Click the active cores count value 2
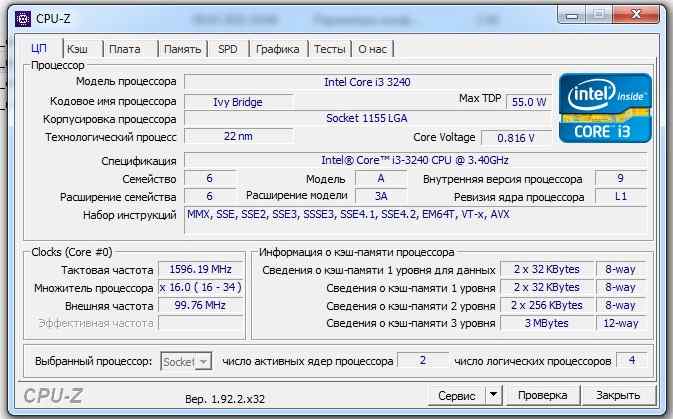Viewport: 673px width, 419px height. pyautogui.click(x=423, y=360)
